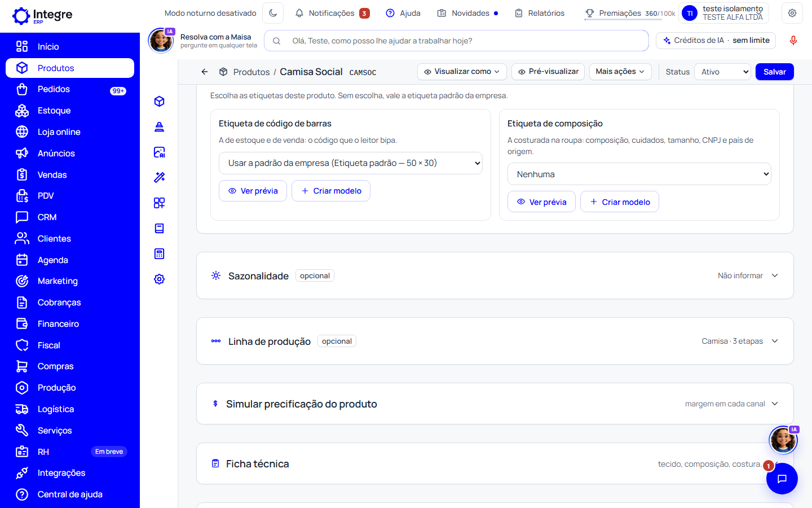Open the chat bubble floating button

point(782,479)
